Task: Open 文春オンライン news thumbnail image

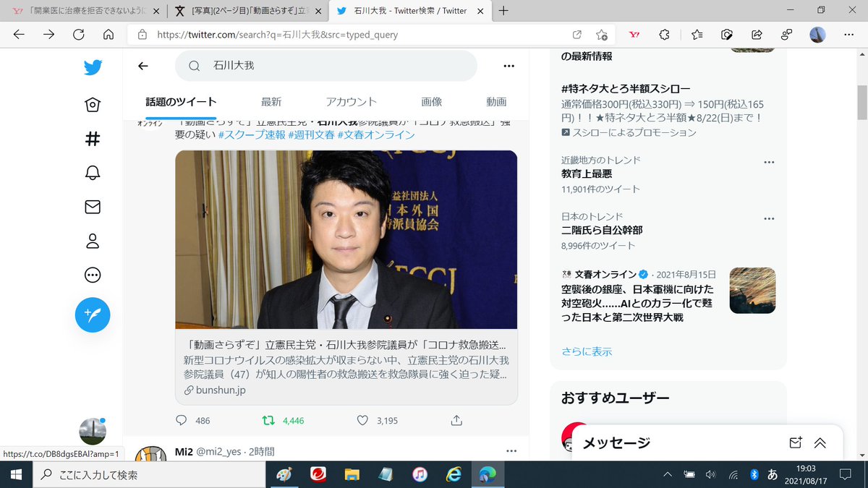Action: pyautogui.click(x=752, y=291)
